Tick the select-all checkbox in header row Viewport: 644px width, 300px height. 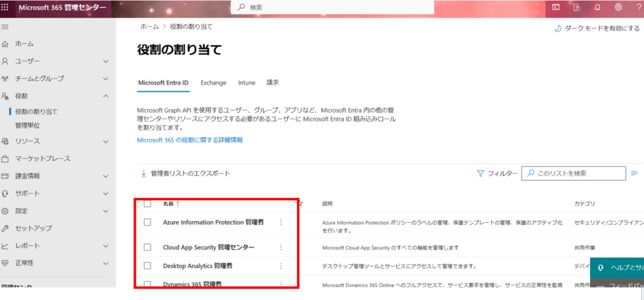pyautogui.click(x=147, y=203)
